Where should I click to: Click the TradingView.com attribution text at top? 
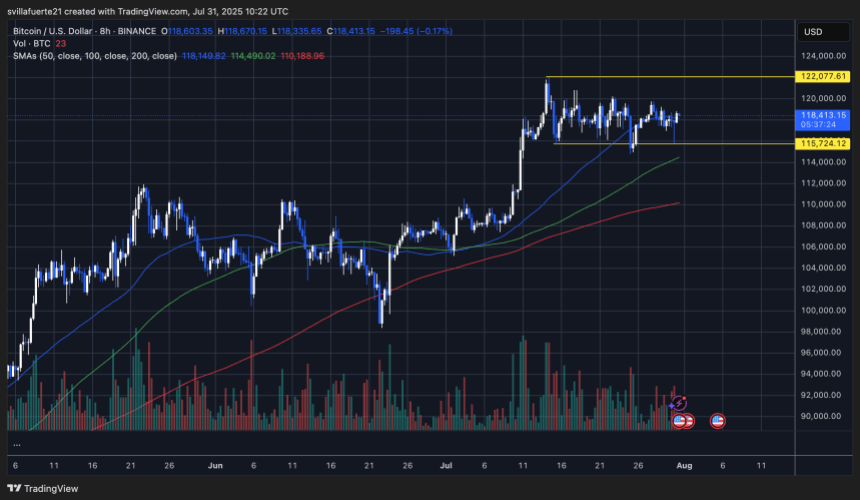coord(136,10)
